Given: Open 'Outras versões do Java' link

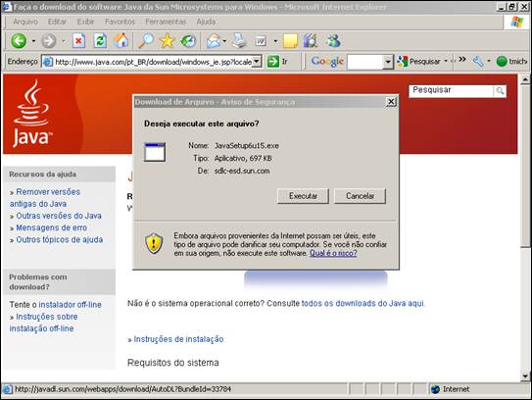Looking at the screenshot, I should point(59,216).
